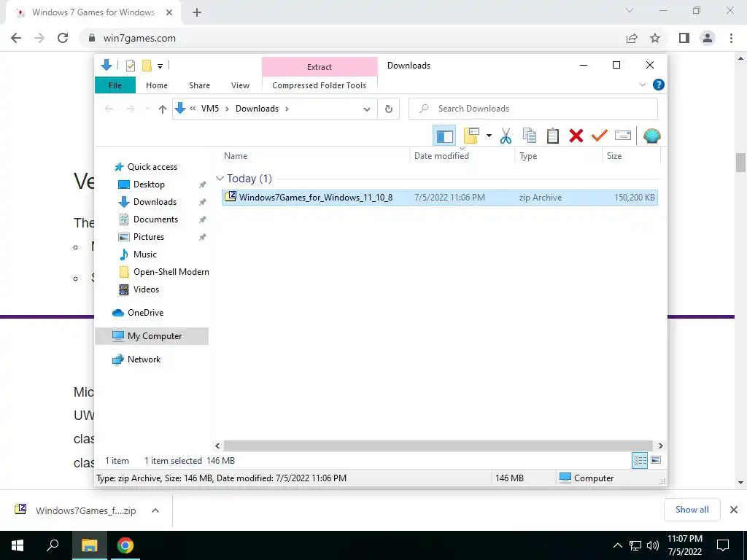Open the Home ribbon tab
This screenshot has width=747, height=560.
click(157, 85)
